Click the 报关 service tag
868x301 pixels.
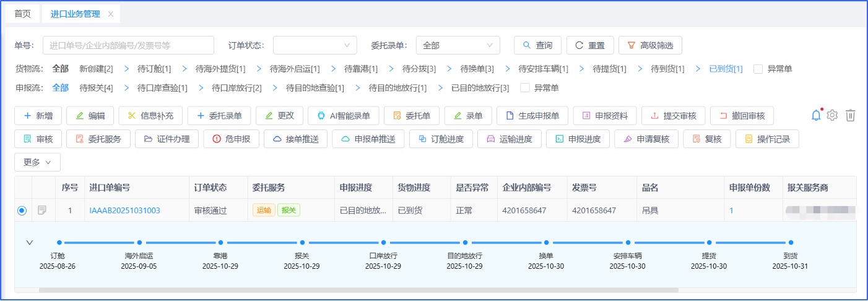click(289, 211)
